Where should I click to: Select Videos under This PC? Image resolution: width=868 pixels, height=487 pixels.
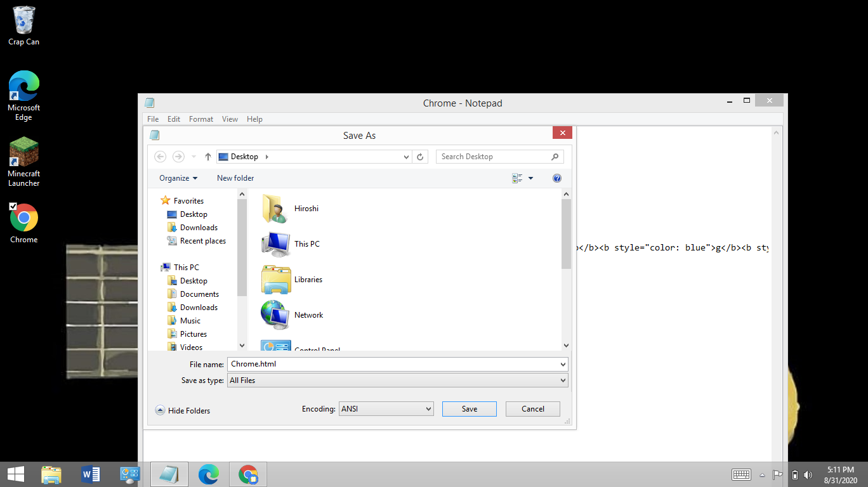(185, 347)
